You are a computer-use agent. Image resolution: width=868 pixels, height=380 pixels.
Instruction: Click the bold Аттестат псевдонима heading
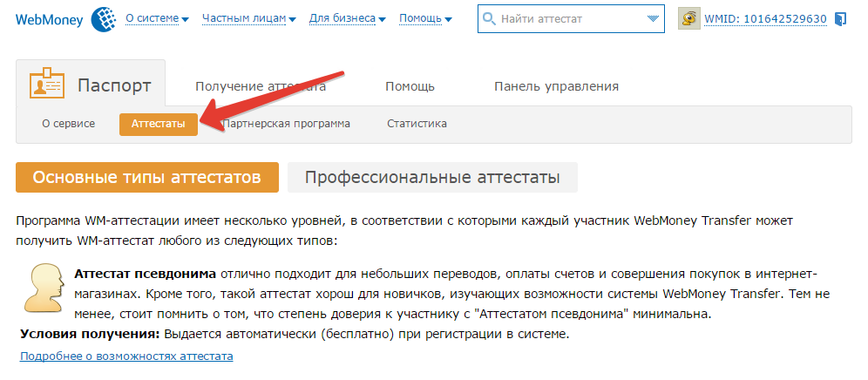tap(146, 274)
